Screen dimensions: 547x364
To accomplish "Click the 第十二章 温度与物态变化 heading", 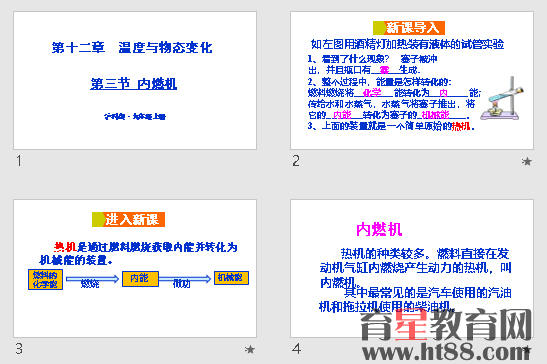I will [x=132, y=47].
